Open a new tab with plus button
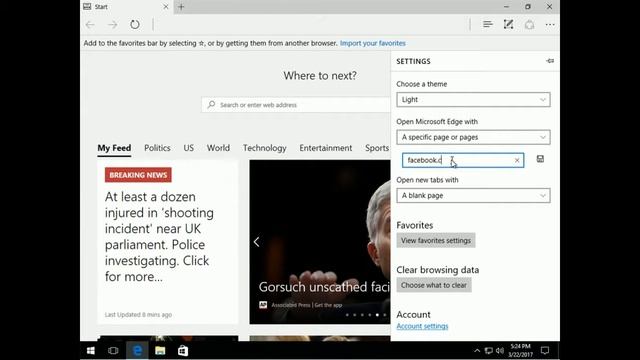The height and width of the screenshot is (360, 640). pos(181,7)
